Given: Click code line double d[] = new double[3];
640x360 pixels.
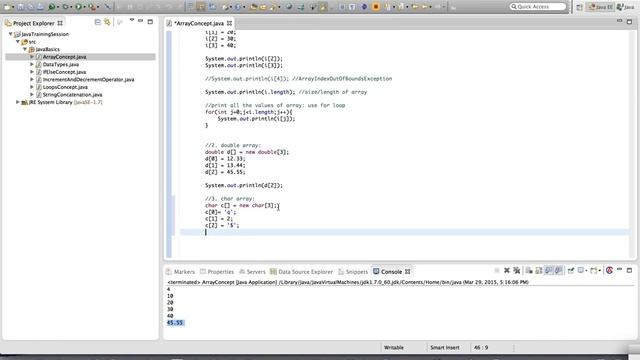Looking at the screenshot, I should pyautogui.click(x=247, y=152).
